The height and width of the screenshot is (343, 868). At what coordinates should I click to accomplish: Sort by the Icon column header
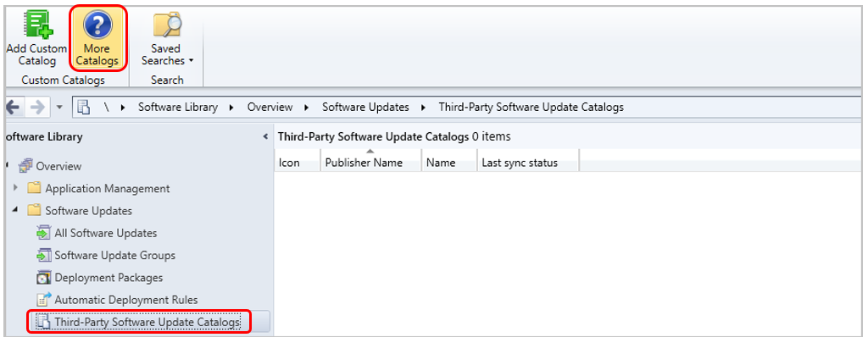pos(298,163)
